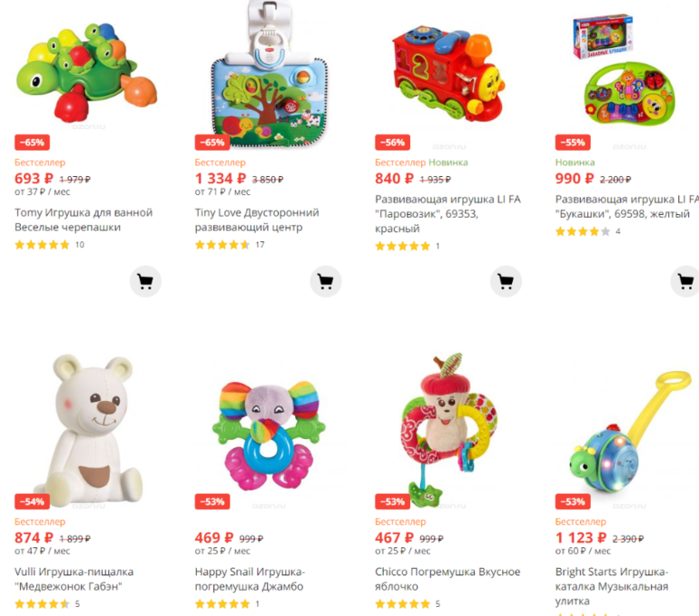Open Tomy Игрушка для ванной product title
The height and width of the screenshot is (616, 699).
(84, 220)
